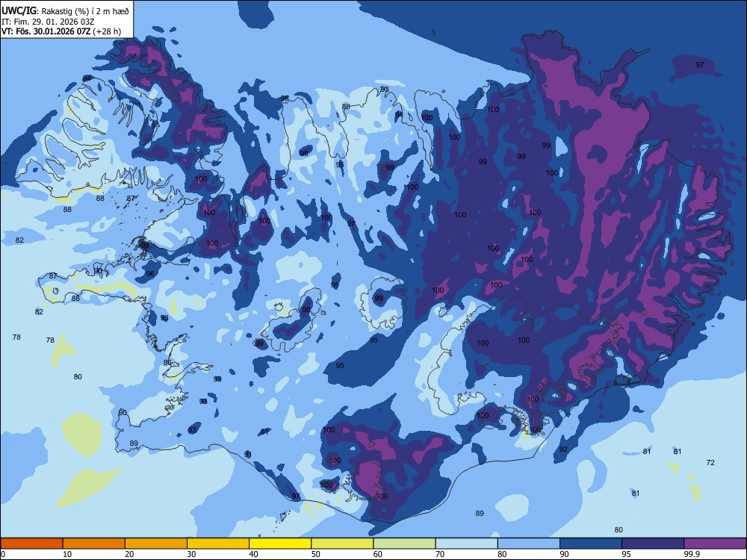The height and width of the screenshot is (560, 747).
Task: Click the legend tick label '30'
Action: [191, 554]
